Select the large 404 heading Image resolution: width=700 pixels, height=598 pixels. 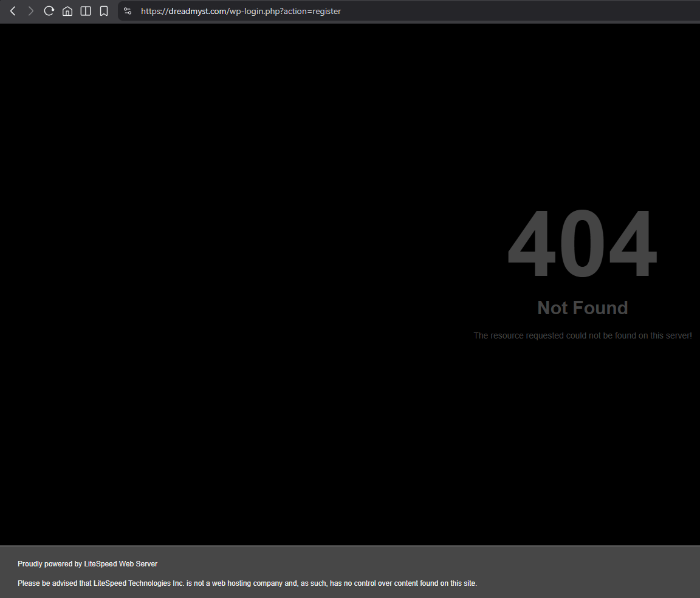pos(582,244)
